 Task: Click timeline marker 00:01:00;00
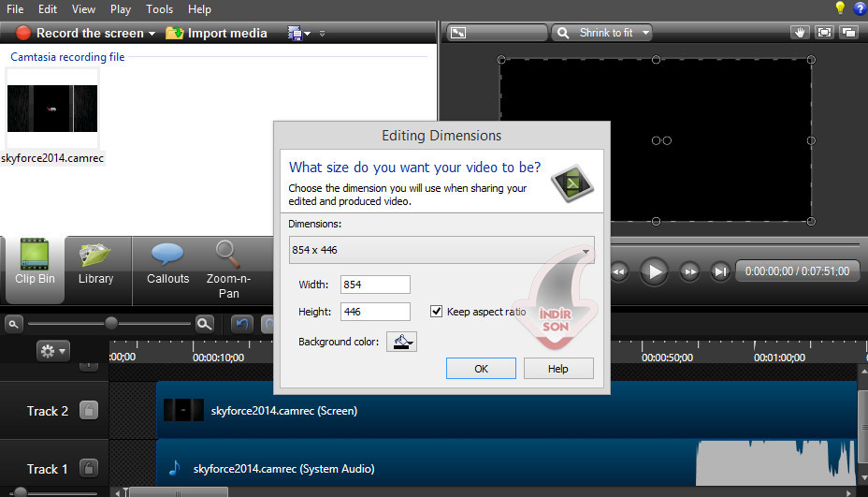tap(779, 358)
